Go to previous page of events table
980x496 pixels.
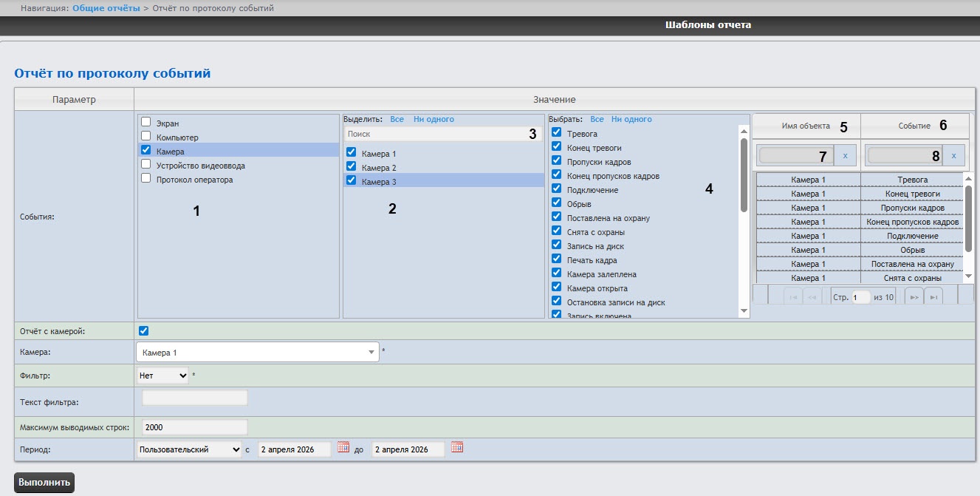[813, 297]
